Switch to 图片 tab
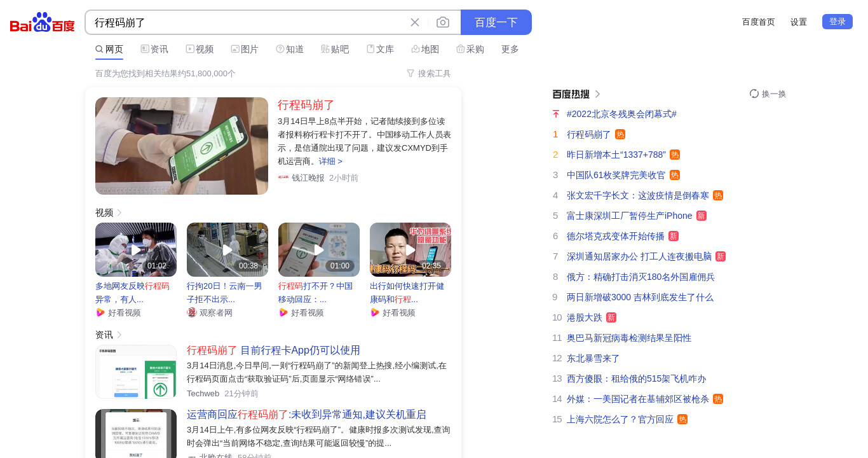Viewport: 868px width, 458px height. 245,49
